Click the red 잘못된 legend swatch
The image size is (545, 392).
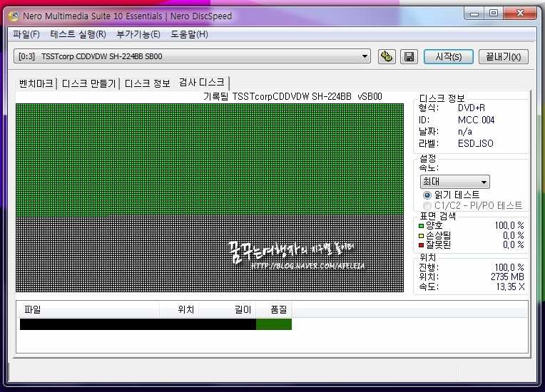pyautogui.click(x=422, y=245)
